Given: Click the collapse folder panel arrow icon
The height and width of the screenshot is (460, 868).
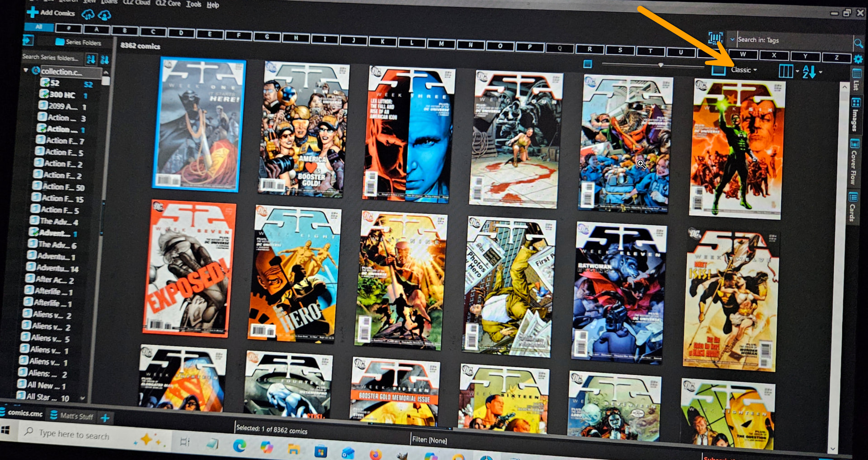Looking at the screenshot, I should [x=28, y=41].
